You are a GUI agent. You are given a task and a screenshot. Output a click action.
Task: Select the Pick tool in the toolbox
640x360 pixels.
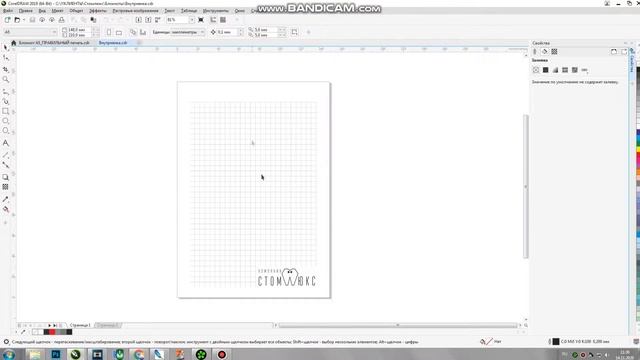[6, 48]
